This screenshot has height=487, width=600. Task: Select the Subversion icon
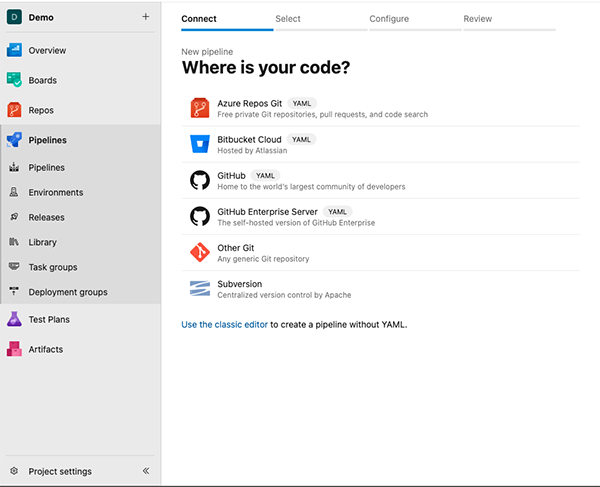(199, 289)
